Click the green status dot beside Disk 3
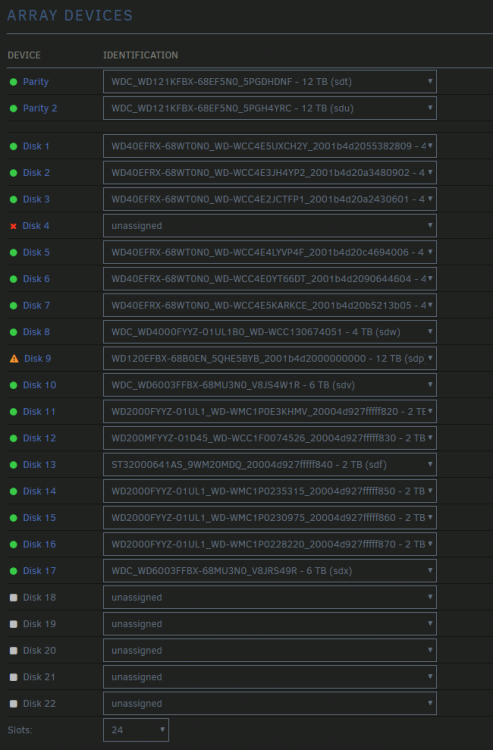This screenshot has width=493, height=750. [13, 199]
